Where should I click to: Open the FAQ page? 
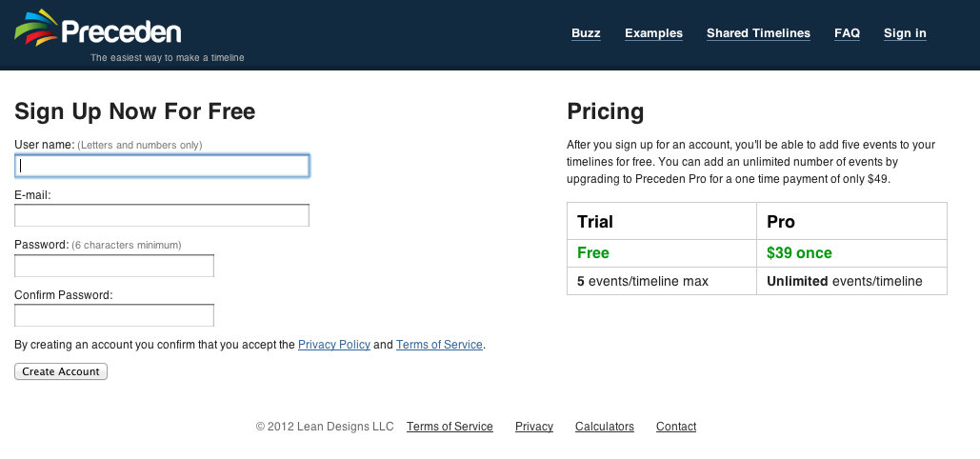pos(847,33)
